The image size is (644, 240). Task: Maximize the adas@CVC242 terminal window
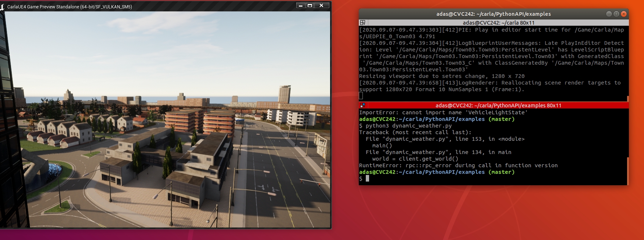pos(616,14)
